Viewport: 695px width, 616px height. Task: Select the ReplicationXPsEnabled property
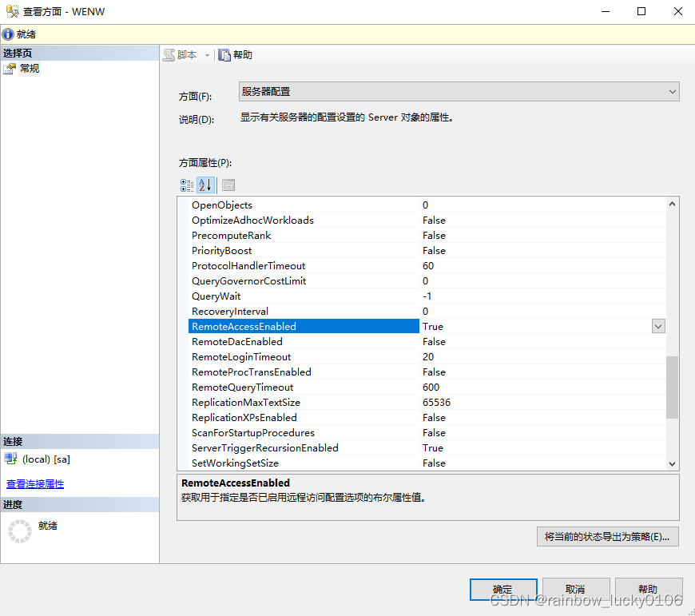tap(427, 418)
